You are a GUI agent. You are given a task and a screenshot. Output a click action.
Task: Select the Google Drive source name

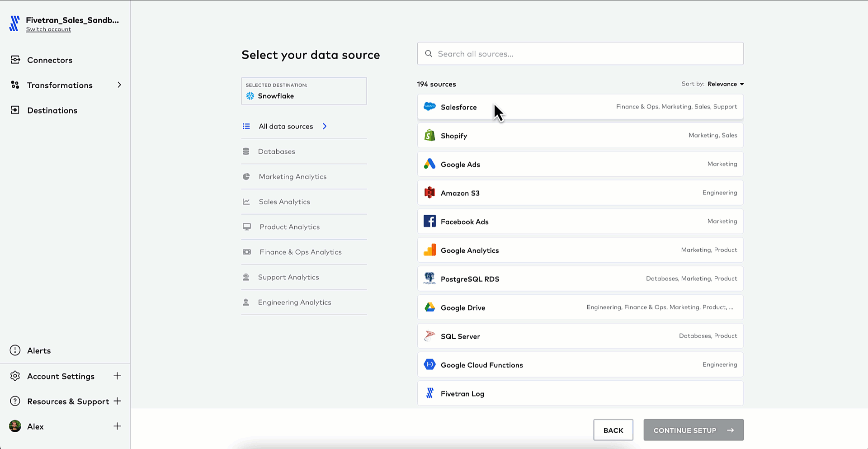coord(463,308)
